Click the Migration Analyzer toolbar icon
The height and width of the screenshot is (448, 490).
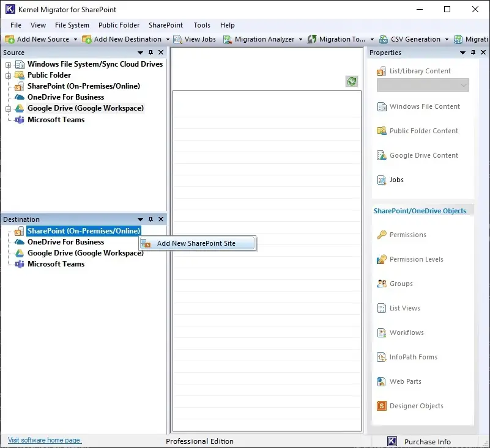228,39
